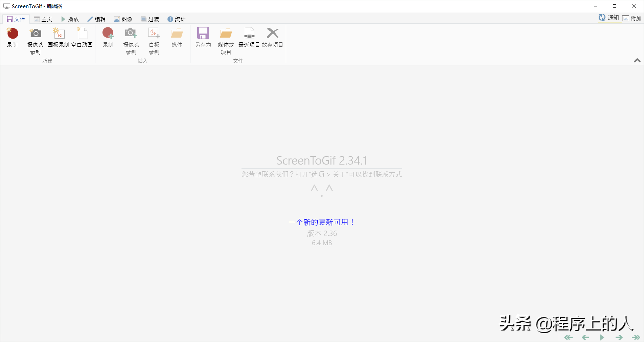Open new board recording (画板录制)
This screenshot has width=644, height=342.
59,38
